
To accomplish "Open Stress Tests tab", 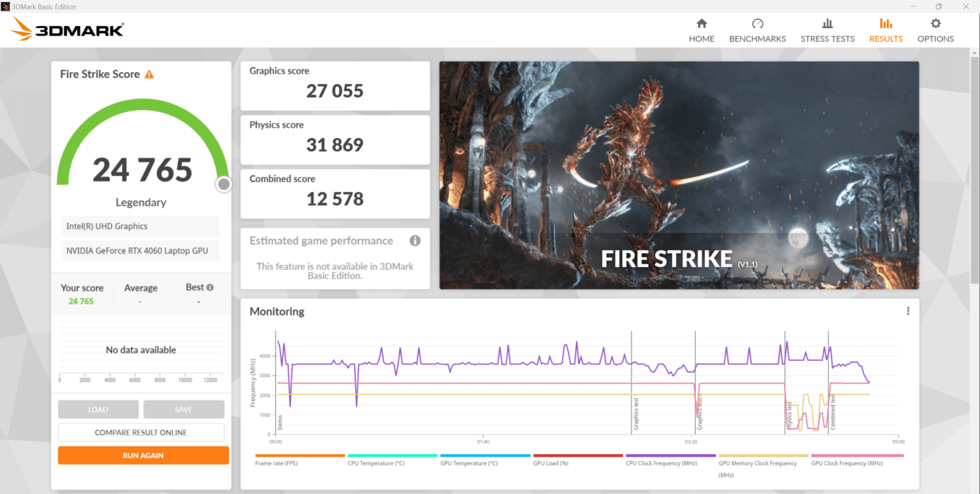I will point(827,31).
